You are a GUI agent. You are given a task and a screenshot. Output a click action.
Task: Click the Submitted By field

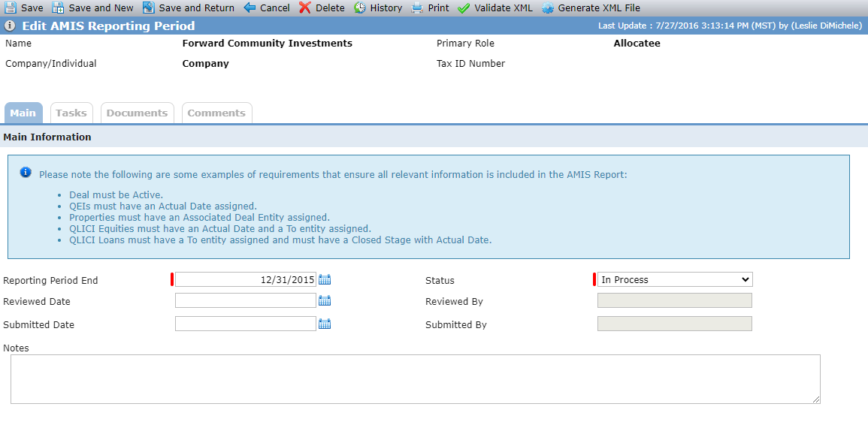coord(675,324)
